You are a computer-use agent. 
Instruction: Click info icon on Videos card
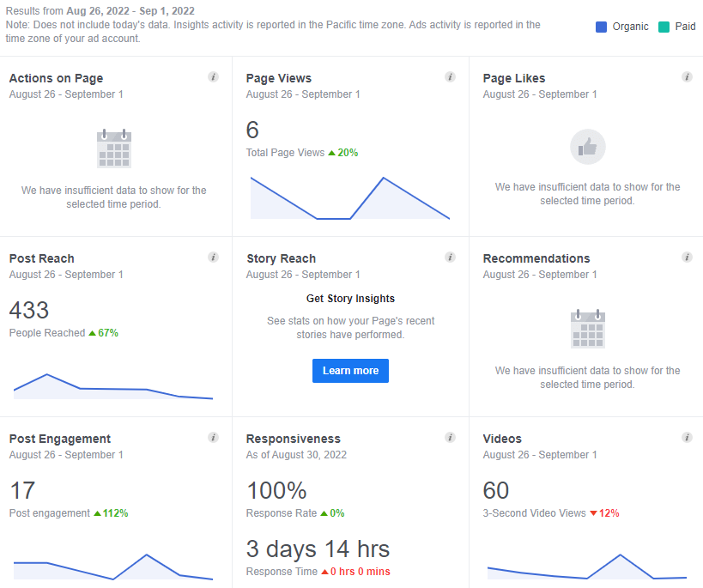pos(687,438)
